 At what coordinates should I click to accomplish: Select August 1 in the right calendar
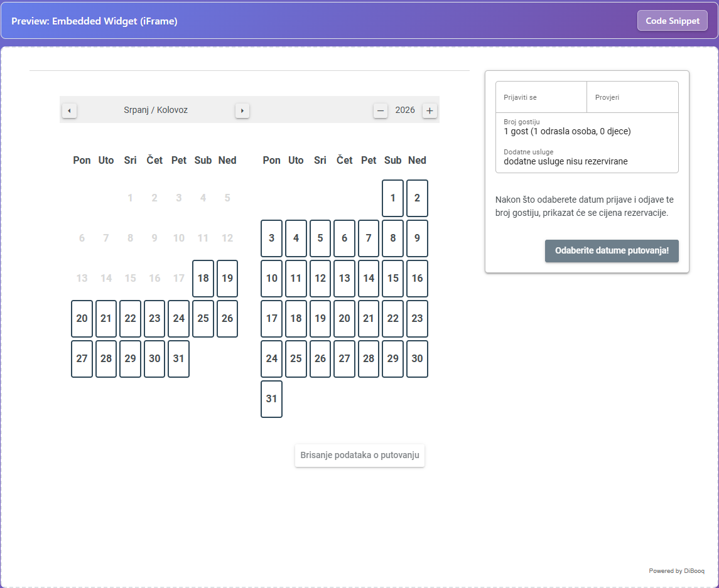coord(392,198)
